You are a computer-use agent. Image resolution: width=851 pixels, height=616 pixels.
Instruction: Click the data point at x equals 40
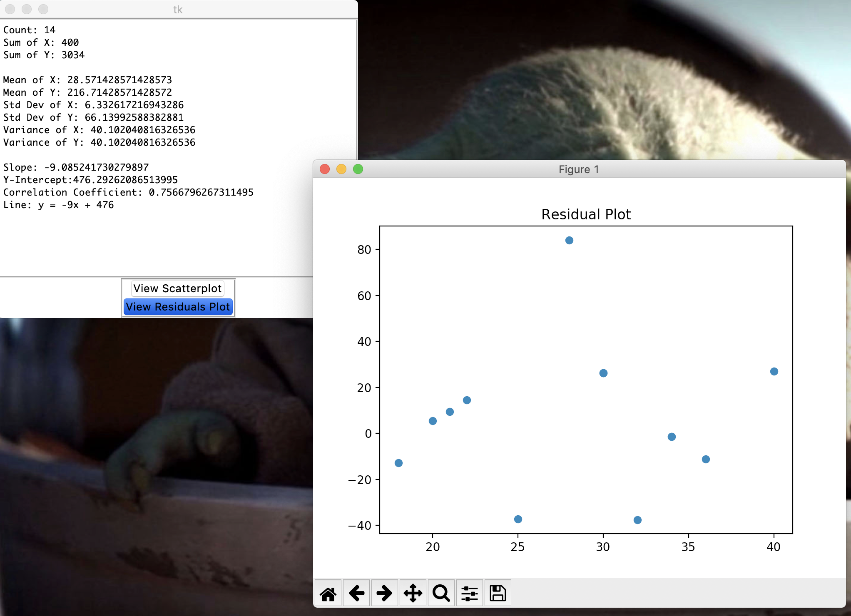[x=774, y=372]
